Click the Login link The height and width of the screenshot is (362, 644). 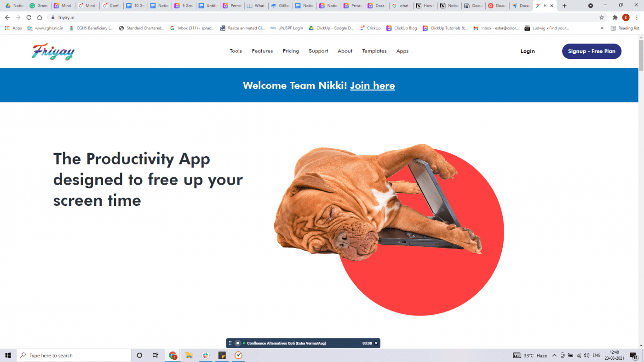pos(528,51)
